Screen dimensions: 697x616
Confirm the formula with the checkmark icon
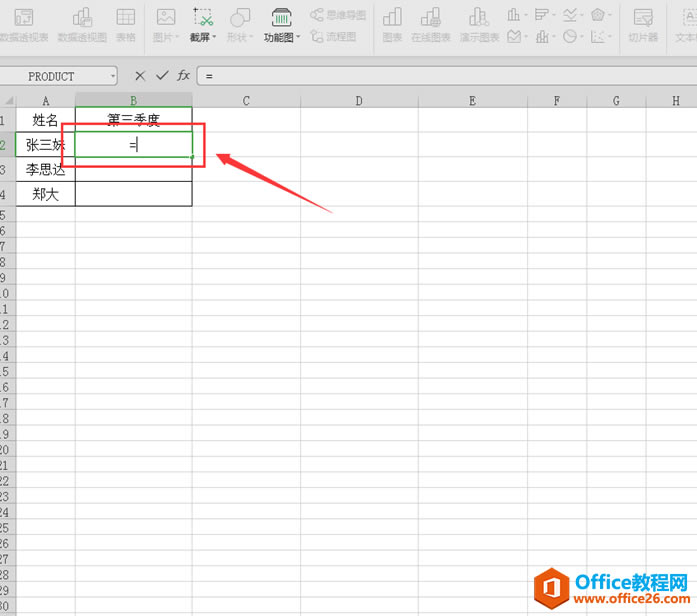click(162, 76)
